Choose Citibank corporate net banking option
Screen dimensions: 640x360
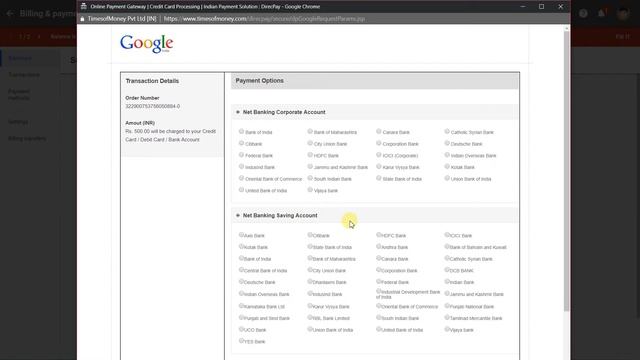pyautogui.click(x=242, y=143)
